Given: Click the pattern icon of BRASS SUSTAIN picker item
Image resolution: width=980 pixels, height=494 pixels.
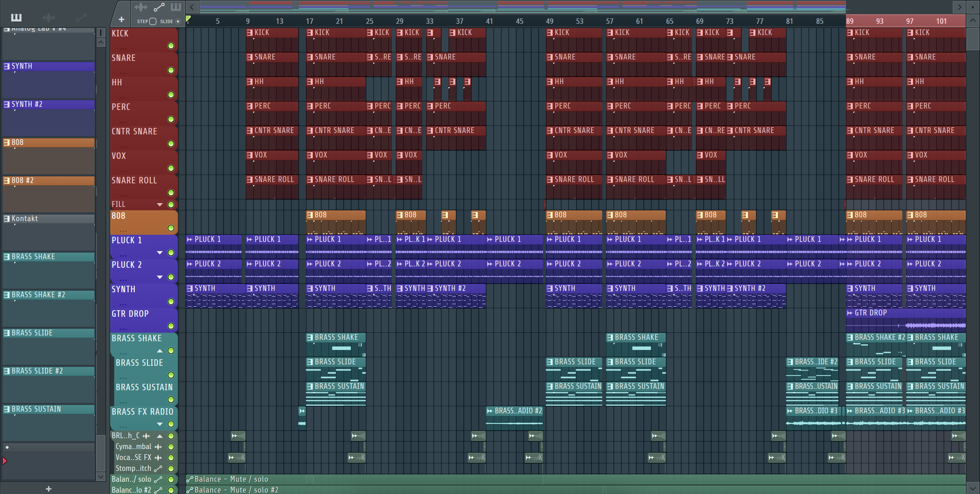Looking at the screenshot, I should click(x=6, y=409).
